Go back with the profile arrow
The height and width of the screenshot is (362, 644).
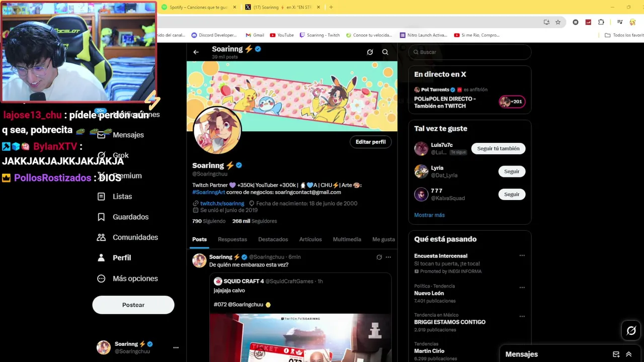pyautogui.click(x=196, y=52)
